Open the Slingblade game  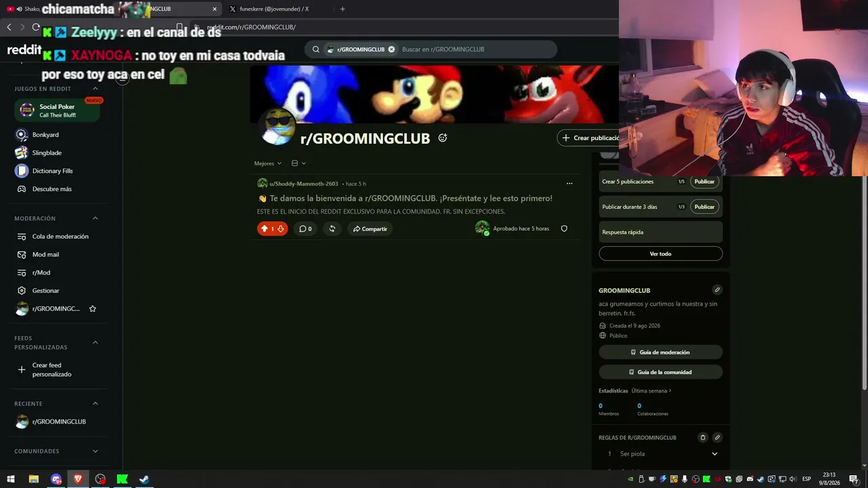point(47,153)
